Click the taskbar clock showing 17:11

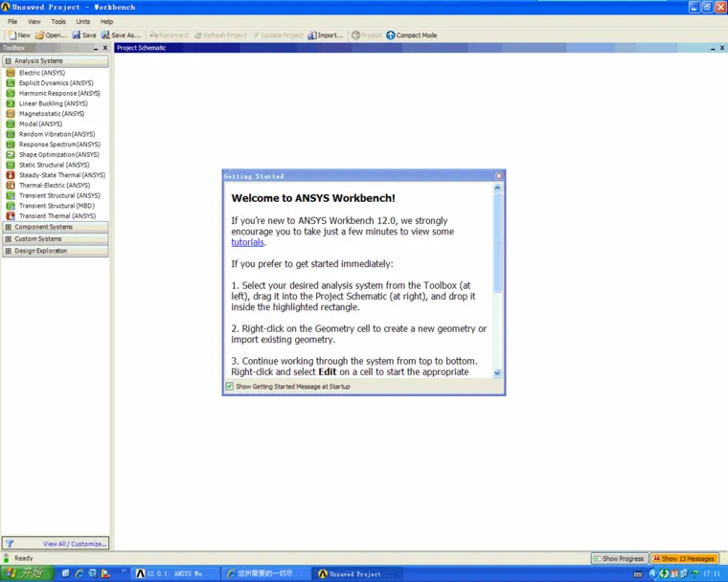712,574
